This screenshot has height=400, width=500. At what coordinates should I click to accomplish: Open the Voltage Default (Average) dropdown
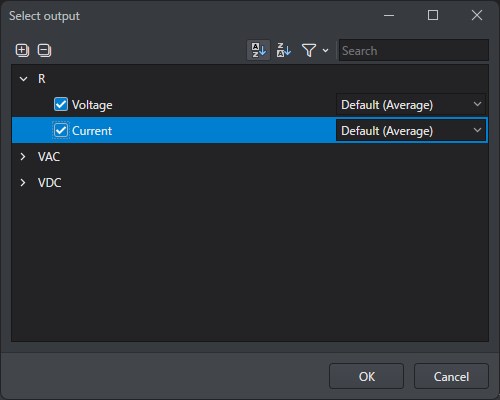(x=411, y=105)
